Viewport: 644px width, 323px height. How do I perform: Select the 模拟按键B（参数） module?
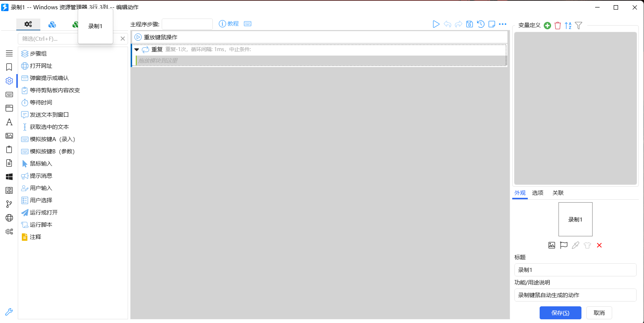point(73,151)
